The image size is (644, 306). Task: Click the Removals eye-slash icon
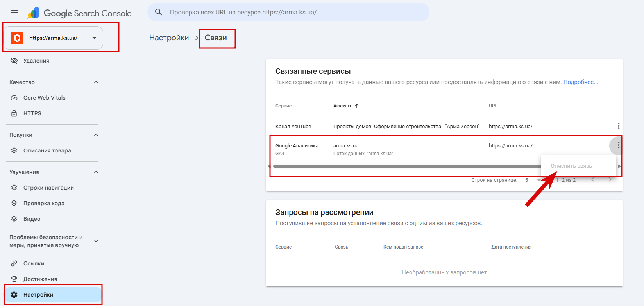pyautogui.click(x=14, y=61)
